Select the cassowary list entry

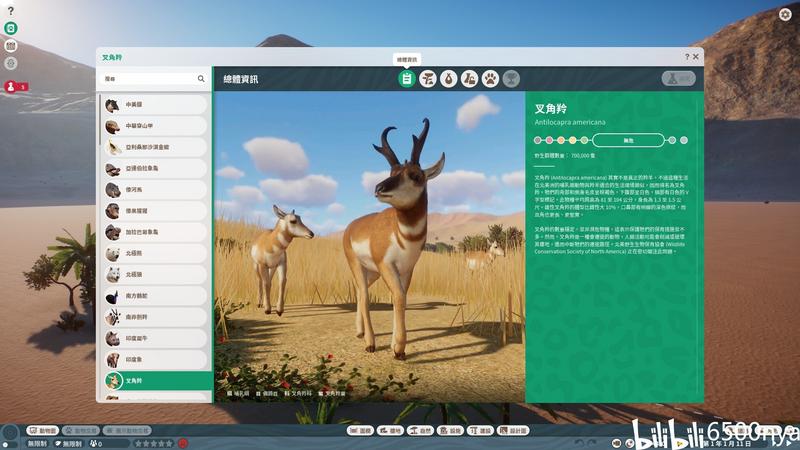click(x=155, y=296)
